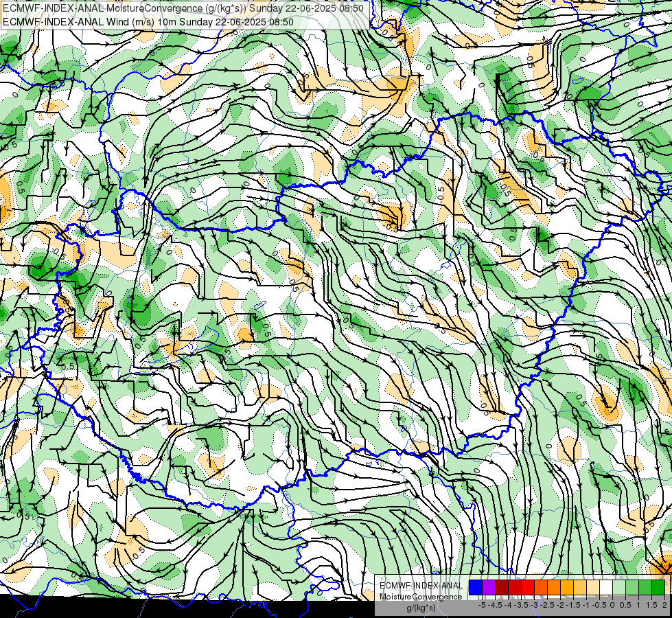Click the MoistureConvergence title line at the top
This screenshot has height=618, width=672.
(183, 8)
